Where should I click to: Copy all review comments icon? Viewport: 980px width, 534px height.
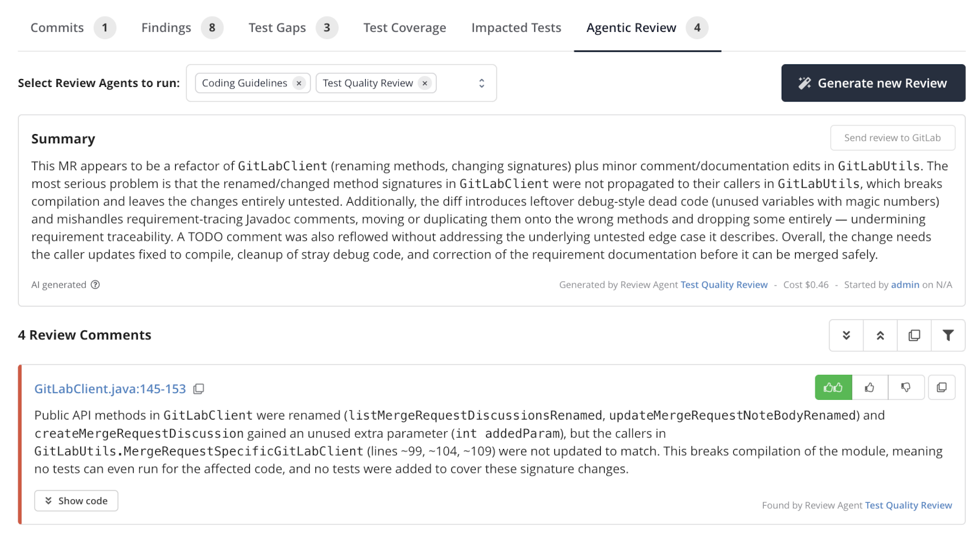(x=914, y=336)
